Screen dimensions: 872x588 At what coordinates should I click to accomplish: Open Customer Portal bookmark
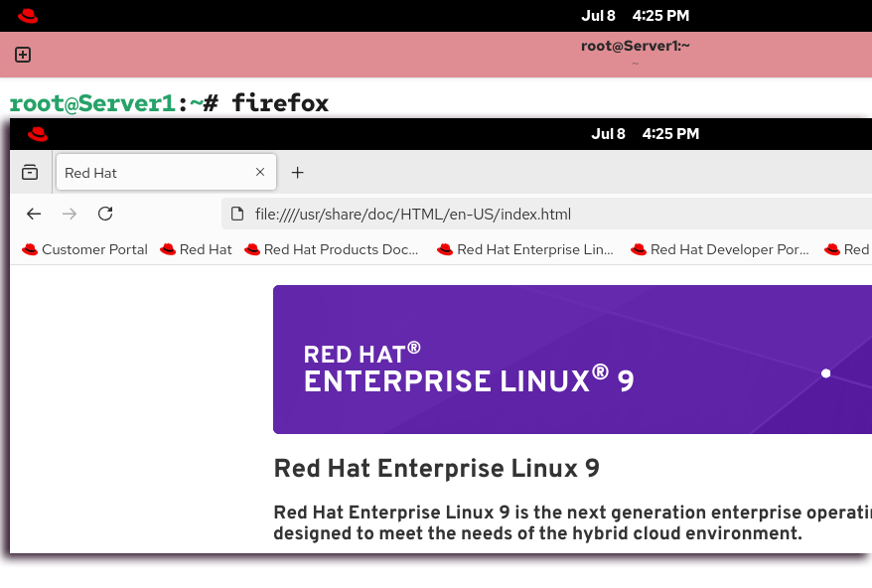point(84,249)
